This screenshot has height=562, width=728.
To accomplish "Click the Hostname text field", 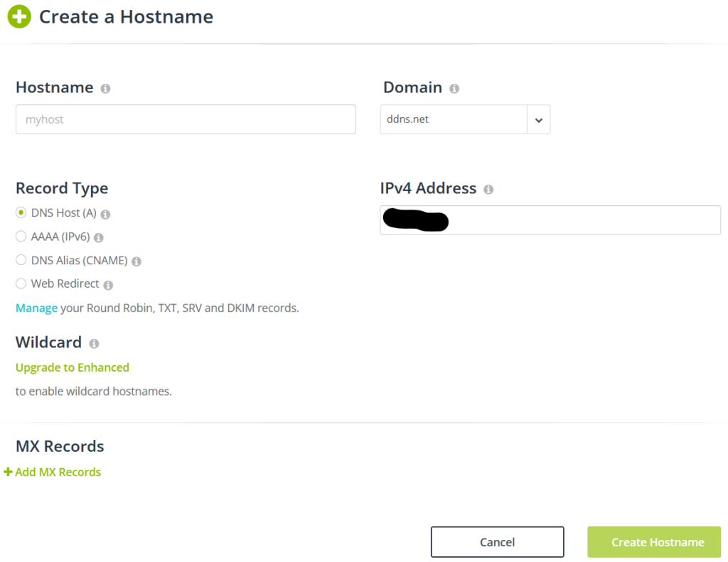I will 186,119.
